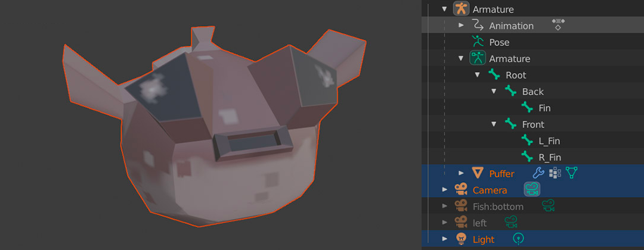This screenshot has height=250, width=644.
Task: Expand the Puffer mesh object
Action: 461,173
